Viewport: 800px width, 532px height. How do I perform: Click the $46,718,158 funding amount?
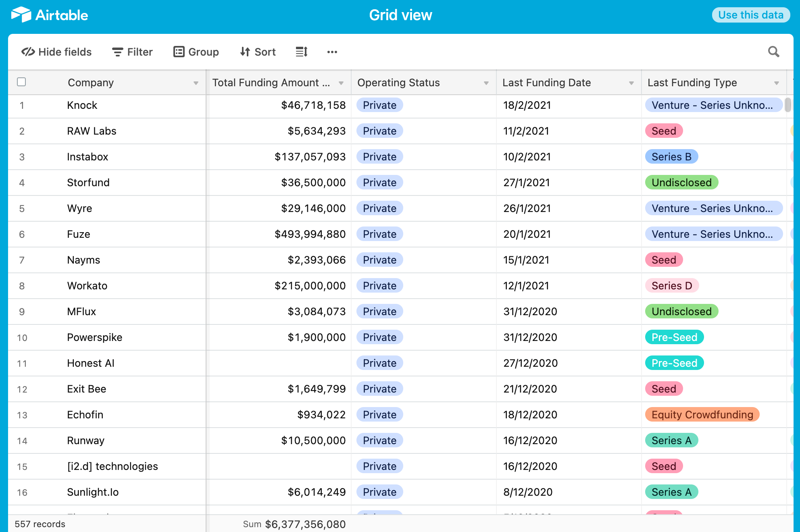coord(313,105)
